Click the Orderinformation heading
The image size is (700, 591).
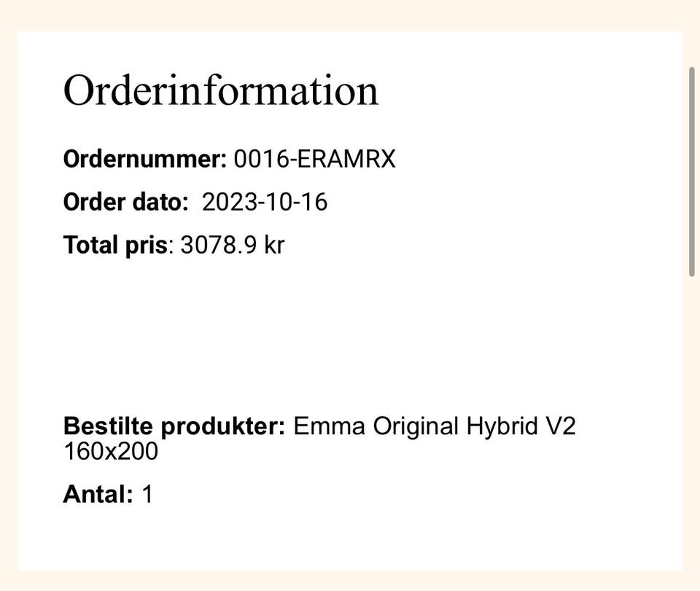[x=221, y=90]
